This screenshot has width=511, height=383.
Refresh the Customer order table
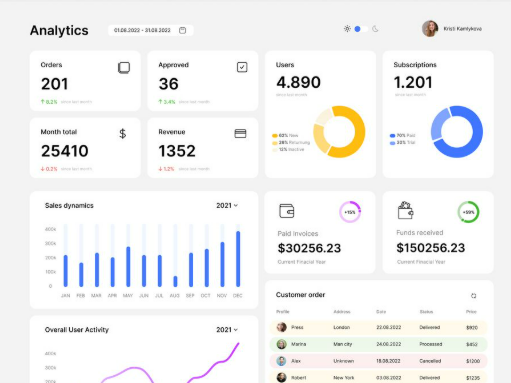pyautogui.click(x=473, y=296)
